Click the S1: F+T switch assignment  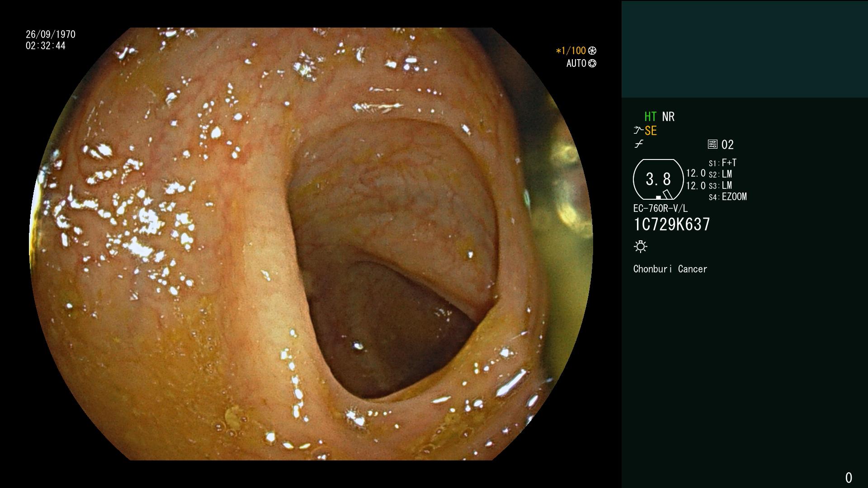tap(722, 163)
